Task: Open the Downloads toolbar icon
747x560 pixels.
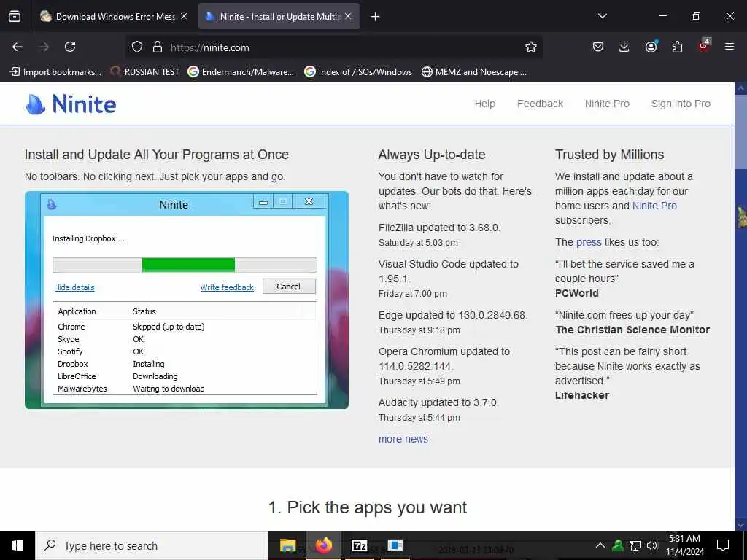Action: pyautogui.click(x=624, y=47)
